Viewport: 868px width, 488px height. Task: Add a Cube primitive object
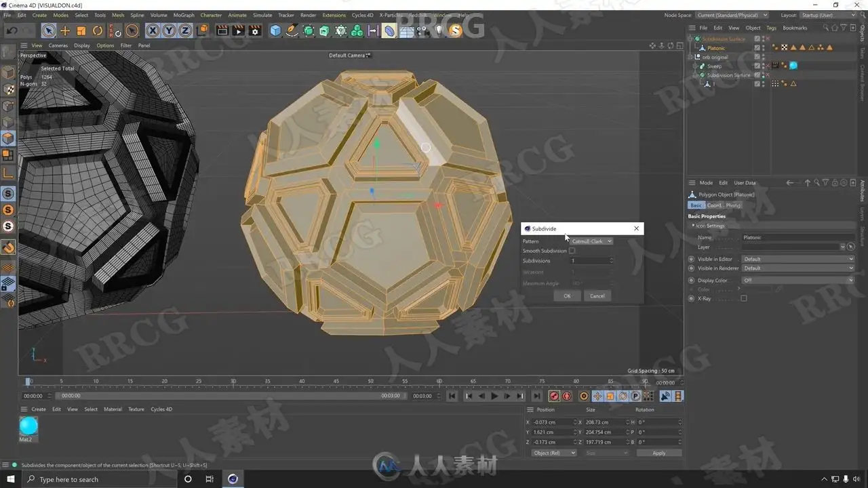click(275, 30)
